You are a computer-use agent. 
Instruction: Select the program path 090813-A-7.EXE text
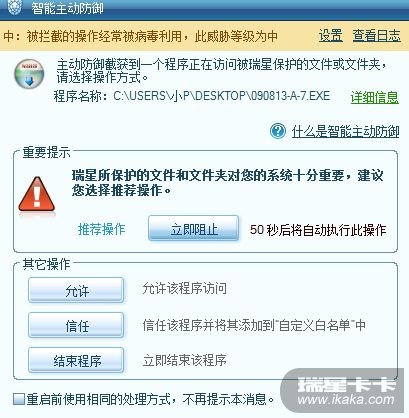[x=221, y=96]
